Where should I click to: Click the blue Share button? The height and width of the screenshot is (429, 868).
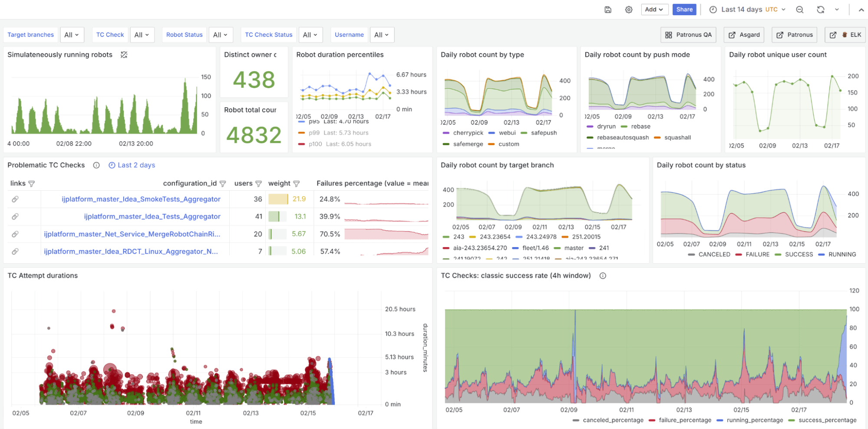pyautogui.click(x=684, y=9)
